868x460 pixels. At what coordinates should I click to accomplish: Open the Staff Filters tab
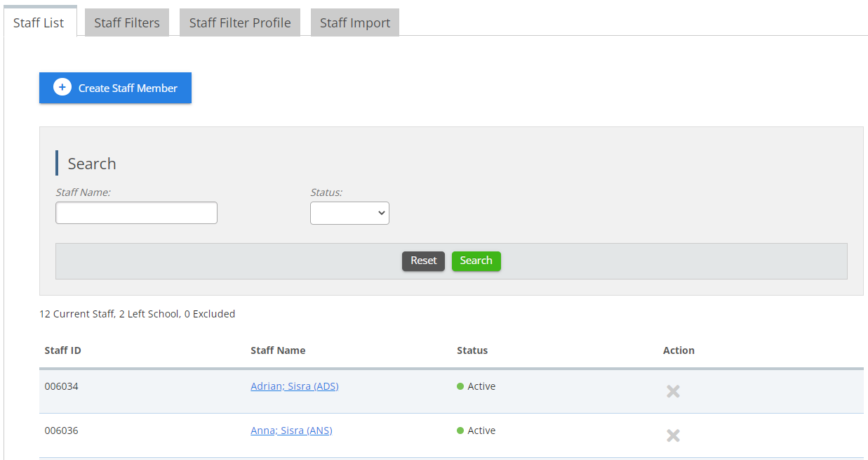(x=127, y=22)
